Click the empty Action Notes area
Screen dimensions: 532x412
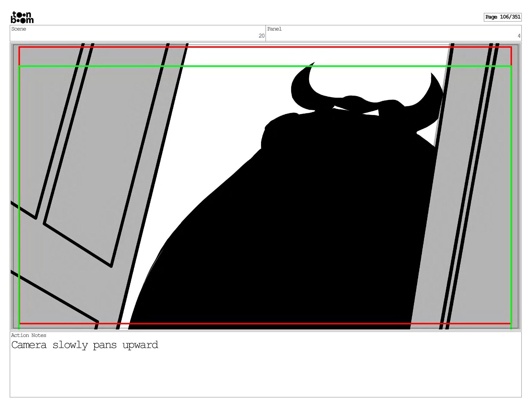click(x=266, y=374)
